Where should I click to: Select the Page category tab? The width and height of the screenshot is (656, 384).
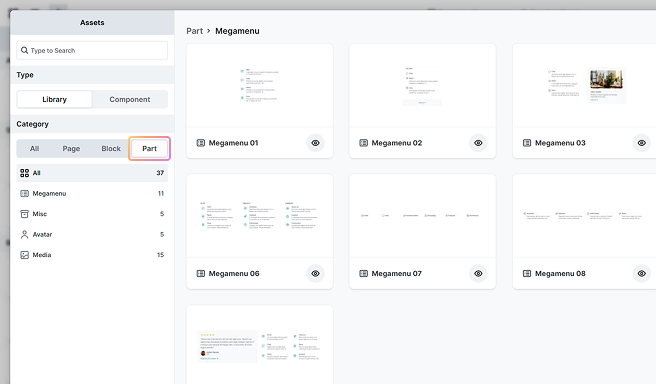(71, 148)
